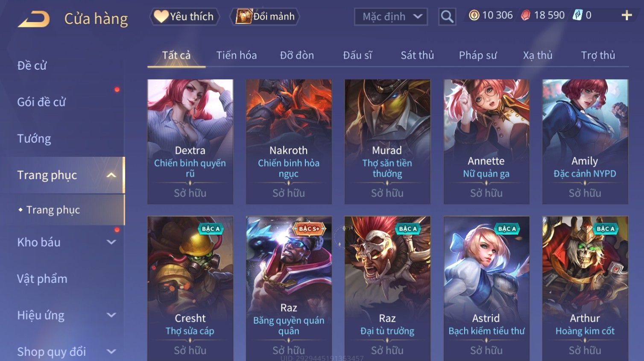Select the Pháp sư tab
Image resolution: width=644 pixels, height=361 pixels.
coord(478,56)
